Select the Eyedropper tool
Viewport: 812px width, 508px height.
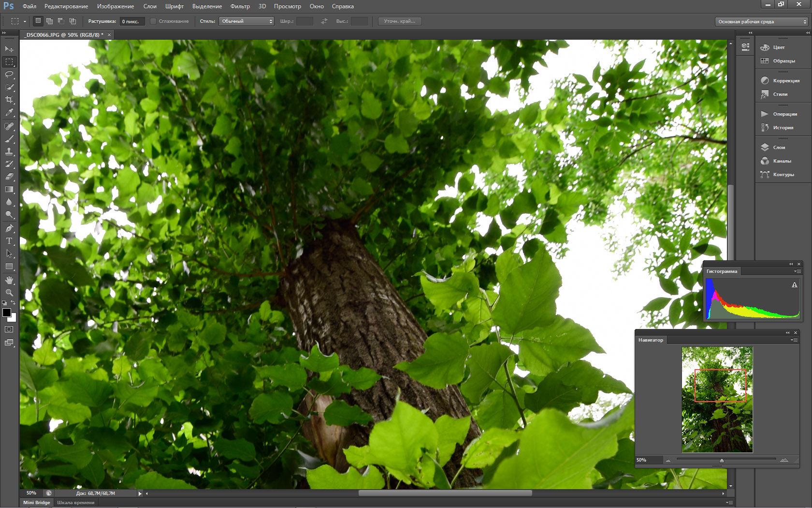click(9, 112)
